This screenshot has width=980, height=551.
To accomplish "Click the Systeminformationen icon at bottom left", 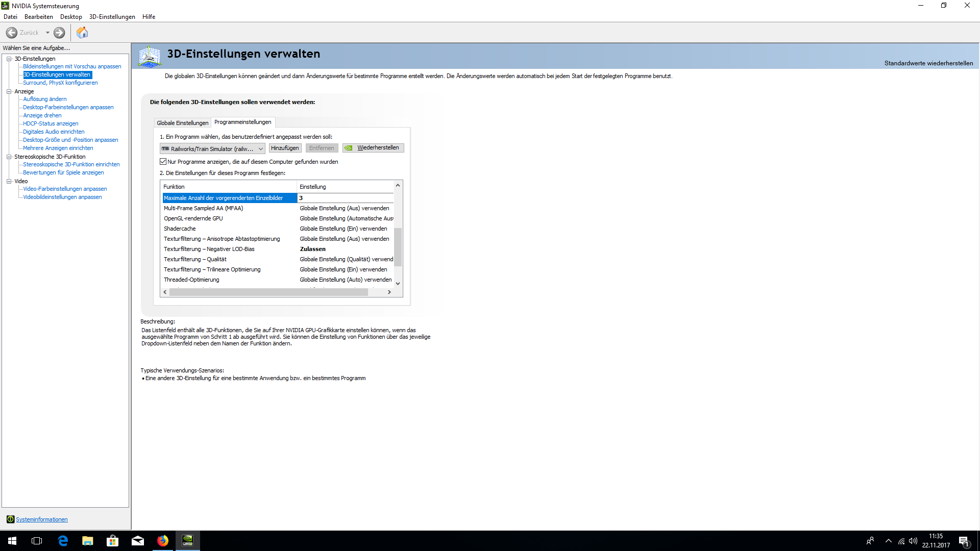I will [10, 519].
